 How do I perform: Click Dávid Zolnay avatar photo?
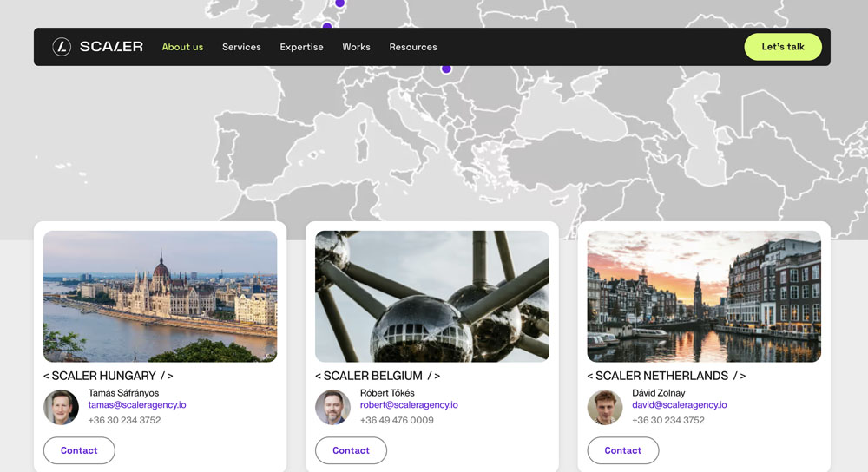[605, 407]
